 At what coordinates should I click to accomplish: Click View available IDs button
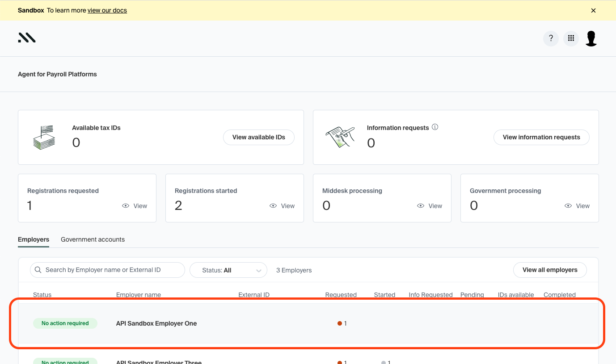pos(259,137)
